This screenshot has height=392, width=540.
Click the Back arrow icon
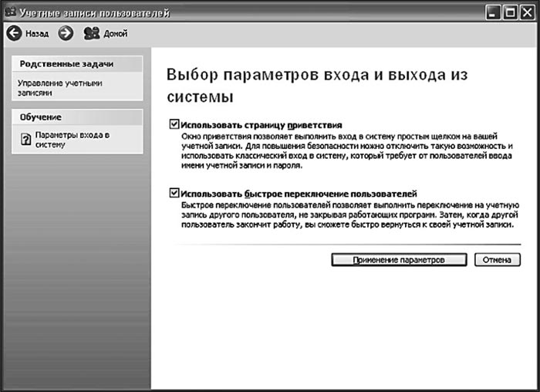pyautogui.click(x=14, y=33)
